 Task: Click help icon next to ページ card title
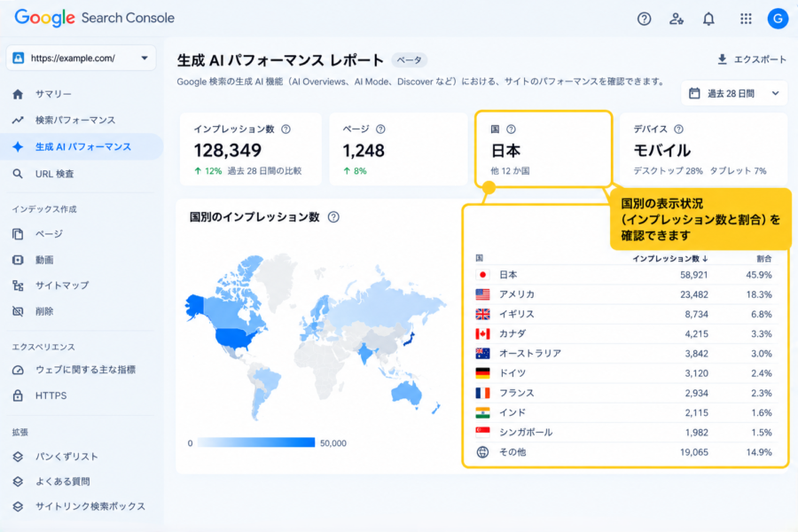(x=380, y=129)
